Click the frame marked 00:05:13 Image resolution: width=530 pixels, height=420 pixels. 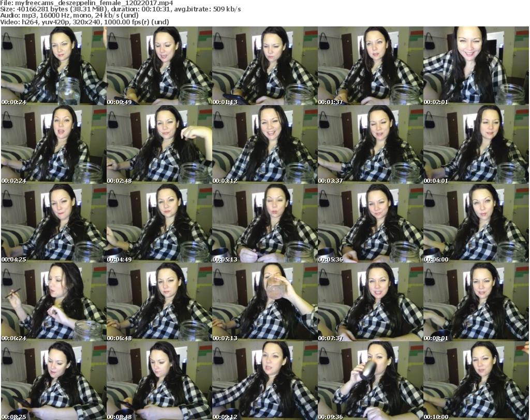[264, 223]
